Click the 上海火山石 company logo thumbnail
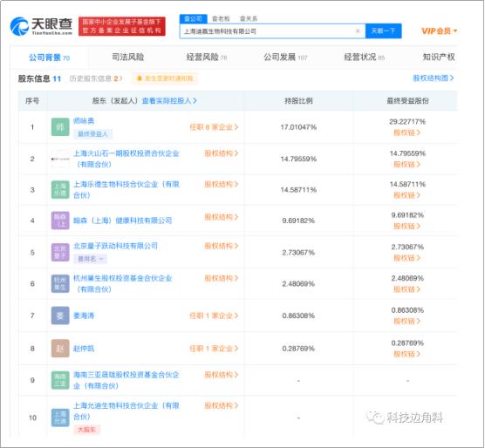 60,159
